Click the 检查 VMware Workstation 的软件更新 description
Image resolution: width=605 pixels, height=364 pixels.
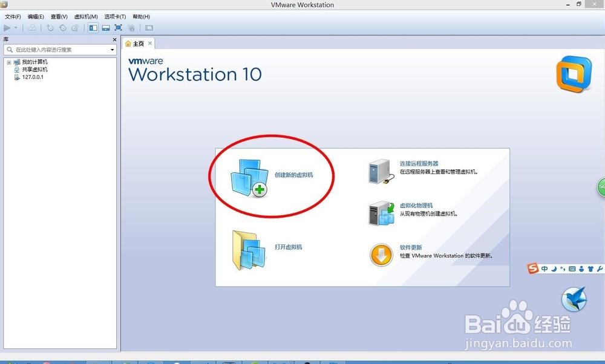(x=446, y=256)
